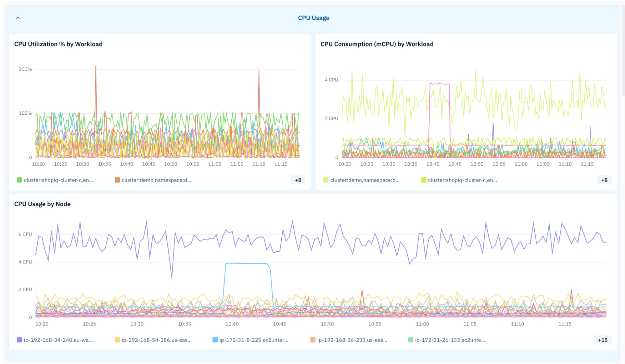Click the page vertical scrollbar

click(x=623, y=50)
